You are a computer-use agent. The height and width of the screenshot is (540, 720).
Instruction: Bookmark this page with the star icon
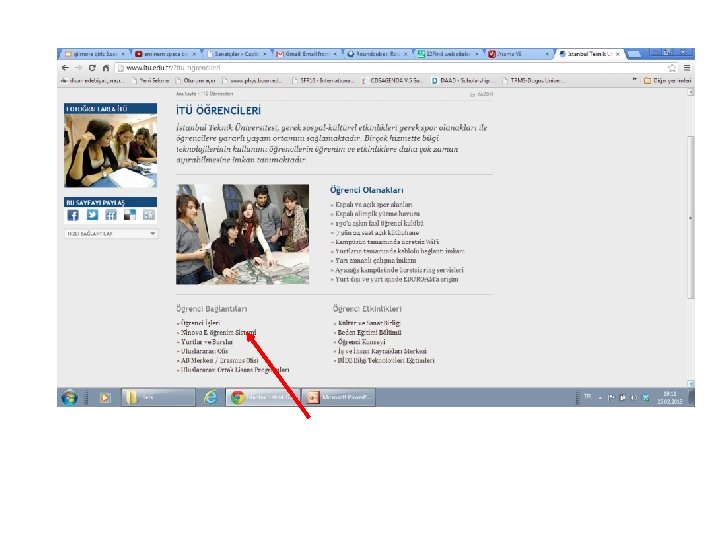click(x=672, y=68)
